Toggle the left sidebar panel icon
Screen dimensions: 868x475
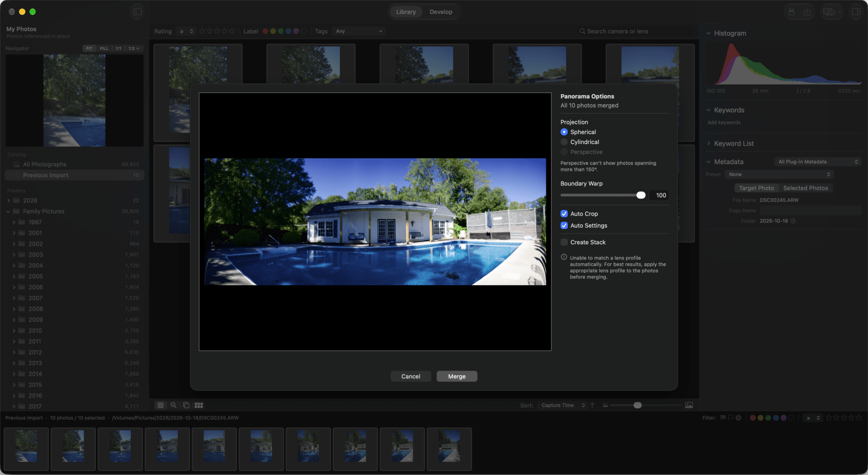coord(137,11)
